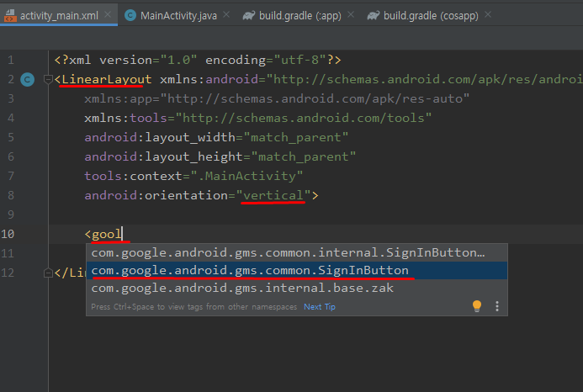
Task: Click the Next Tip link
Action: (320, 307)
